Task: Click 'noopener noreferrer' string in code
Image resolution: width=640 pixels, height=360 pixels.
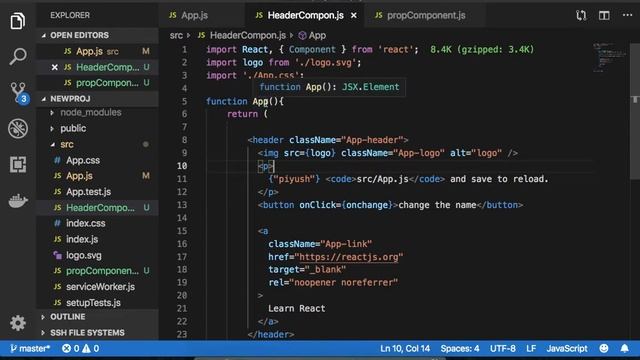Action: [346, 282]
